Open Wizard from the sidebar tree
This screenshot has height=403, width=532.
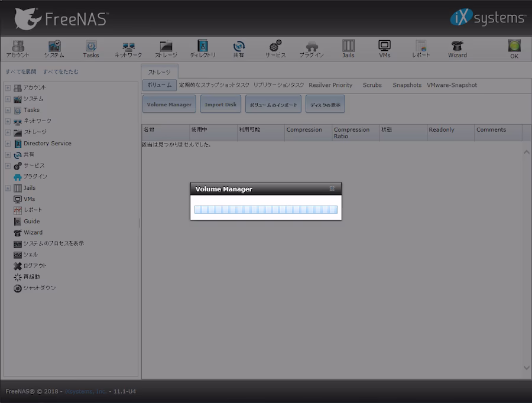[x=33, y=232]
